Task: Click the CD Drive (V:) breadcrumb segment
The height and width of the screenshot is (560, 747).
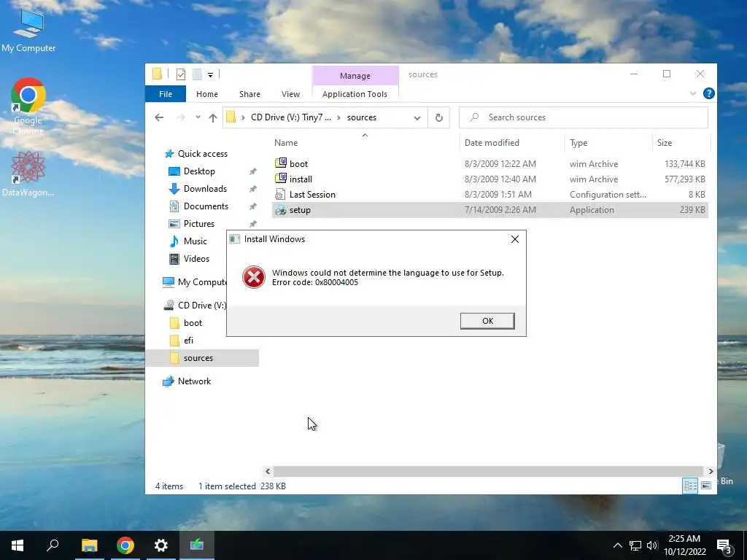Action: coord(290,117)
